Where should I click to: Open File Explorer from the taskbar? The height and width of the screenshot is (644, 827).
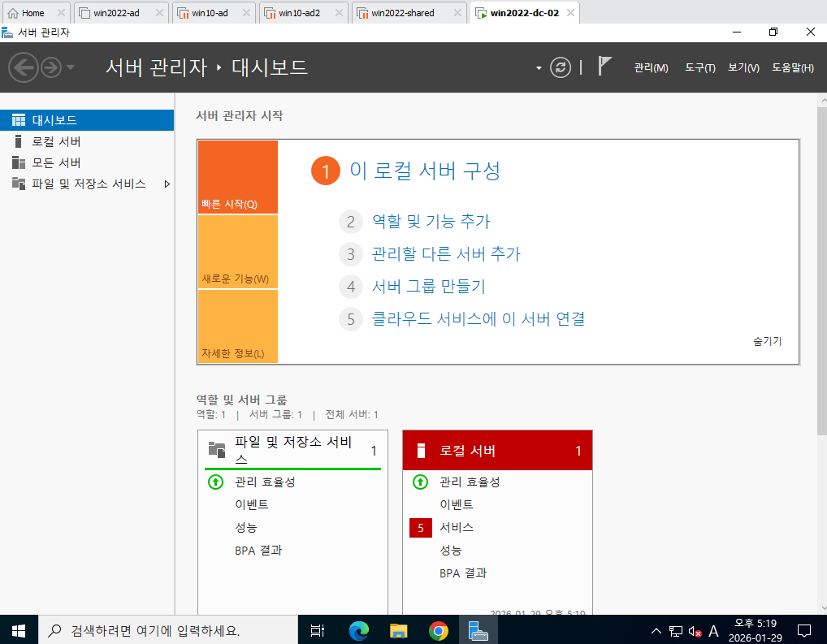pos(399,630)
